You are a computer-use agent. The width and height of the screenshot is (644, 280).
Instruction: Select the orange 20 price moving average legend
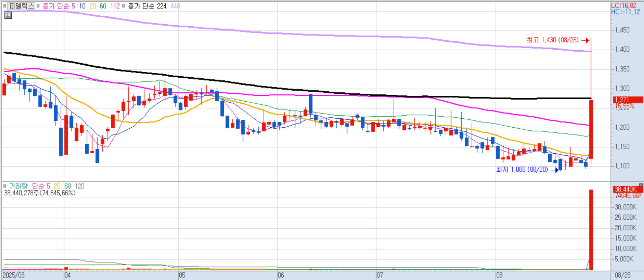click(x=93, y=6)
